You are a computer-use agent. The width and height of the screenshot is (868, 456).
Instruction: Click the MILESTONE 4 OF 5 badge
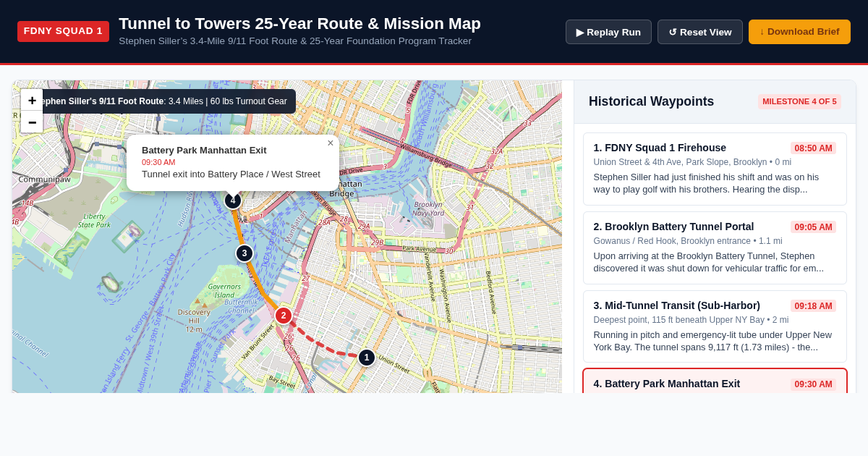click(799, 101)
